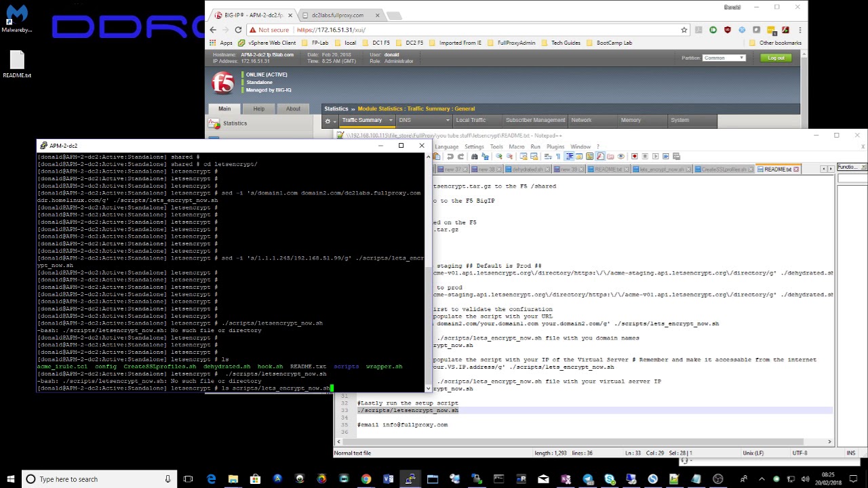868x488 pixels.
Task: Open the Chrome three-dot menu
Action: [800, 30]
